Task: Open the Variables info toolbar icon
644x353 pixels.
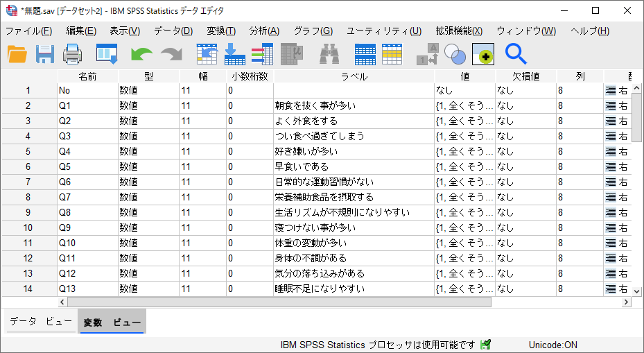Action: (x=263, y=54)
